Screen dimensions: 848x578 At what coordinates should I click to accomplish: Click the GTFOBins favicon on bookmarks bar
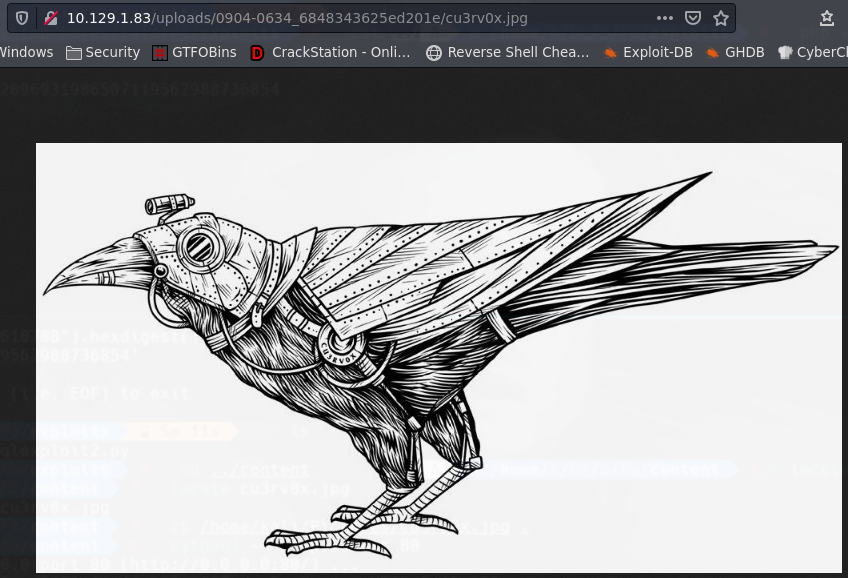pos(160,52)
